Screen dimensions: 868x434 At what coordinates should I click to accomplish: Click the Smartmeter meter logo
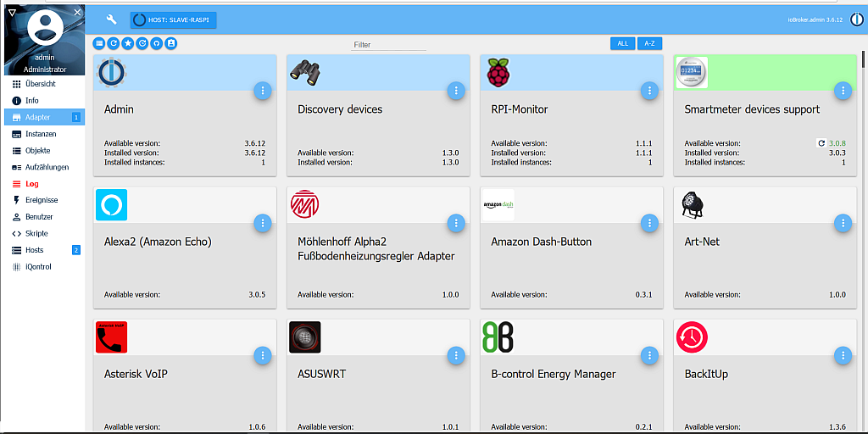click(x=692, y=73)
